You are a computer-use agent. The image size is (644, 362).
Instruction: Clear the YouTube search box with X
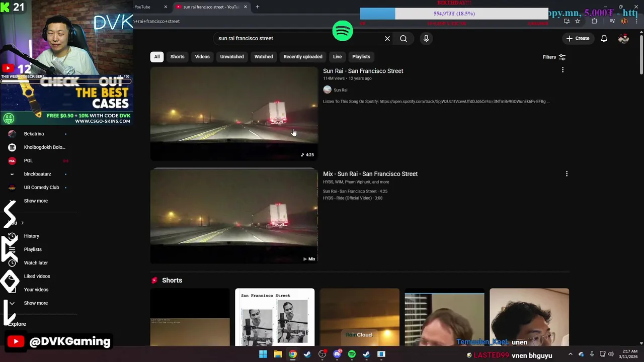tap(387, 38)
